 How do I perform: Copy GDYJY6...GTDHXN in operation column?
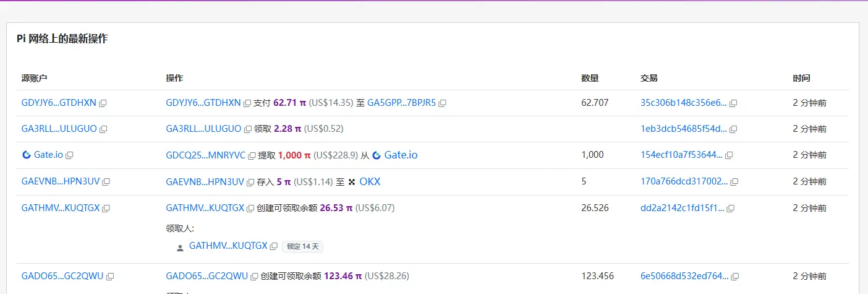pos(247,103)
